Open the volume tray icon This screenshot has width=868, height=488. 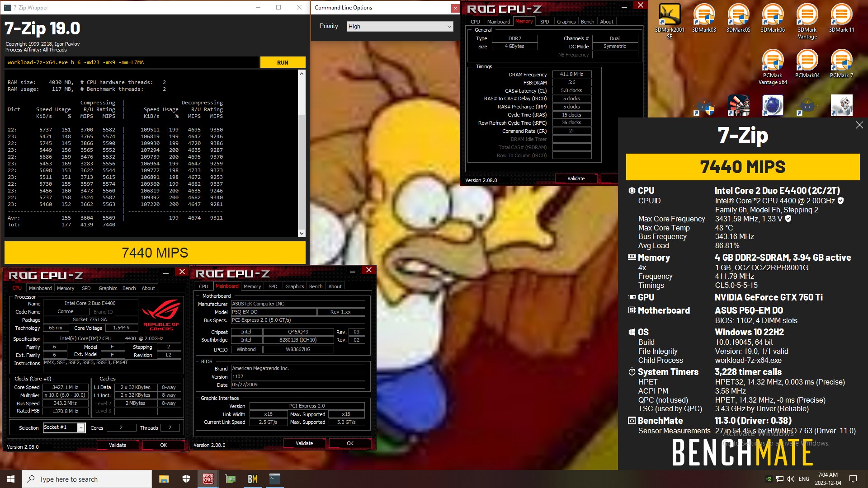click(791, 479)
